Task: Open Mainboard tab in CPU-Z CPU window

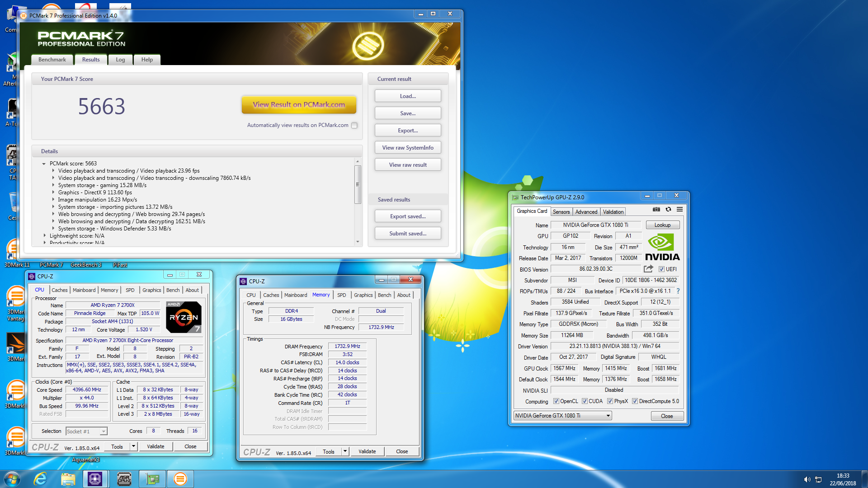Action: pos(84,290)
